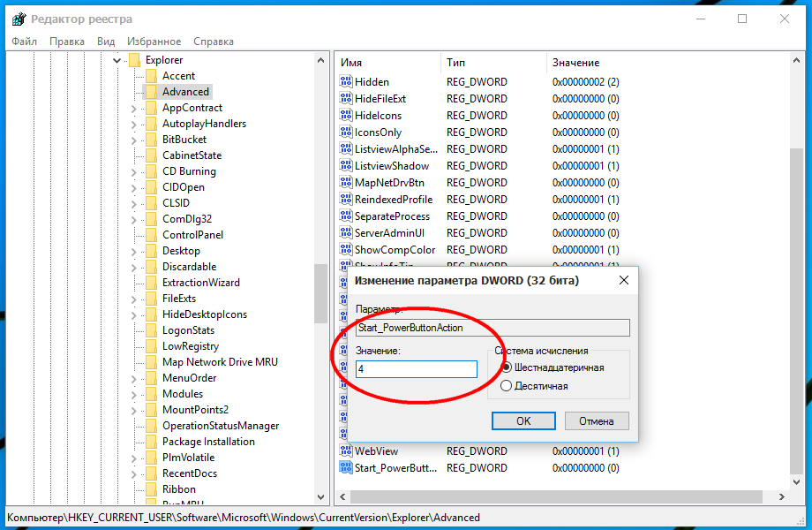
Task: Click the Значение input field
Action: point(416,369)
